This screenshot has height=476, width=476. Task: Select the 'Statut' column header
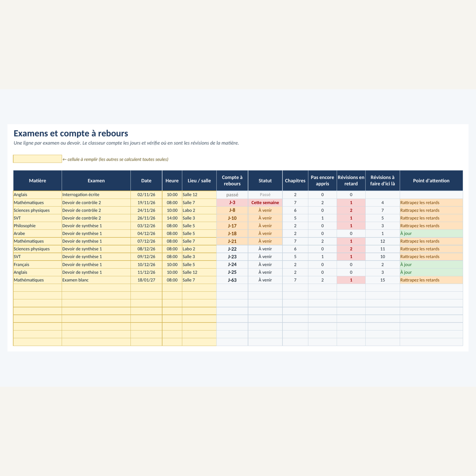pos(265,180)
